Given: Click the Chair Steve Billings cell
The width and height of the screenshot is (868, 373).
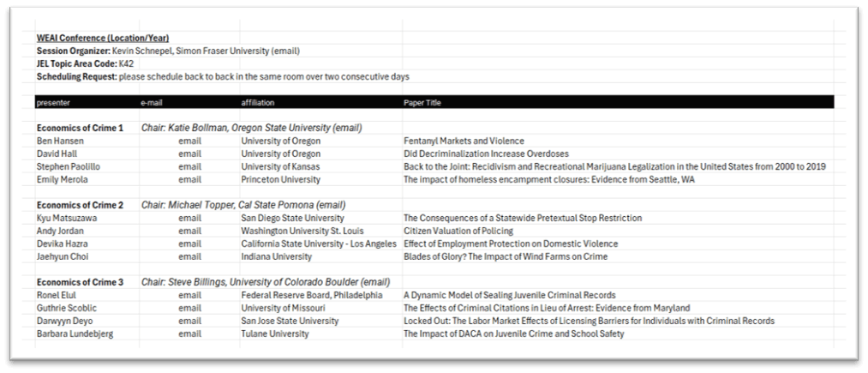Looking at the screenshot, I should pos(265,282).
